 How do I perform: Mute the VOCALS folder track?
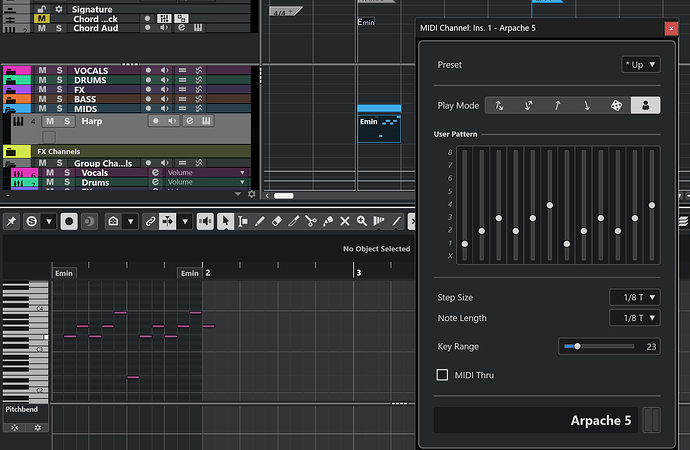[43, 71]
